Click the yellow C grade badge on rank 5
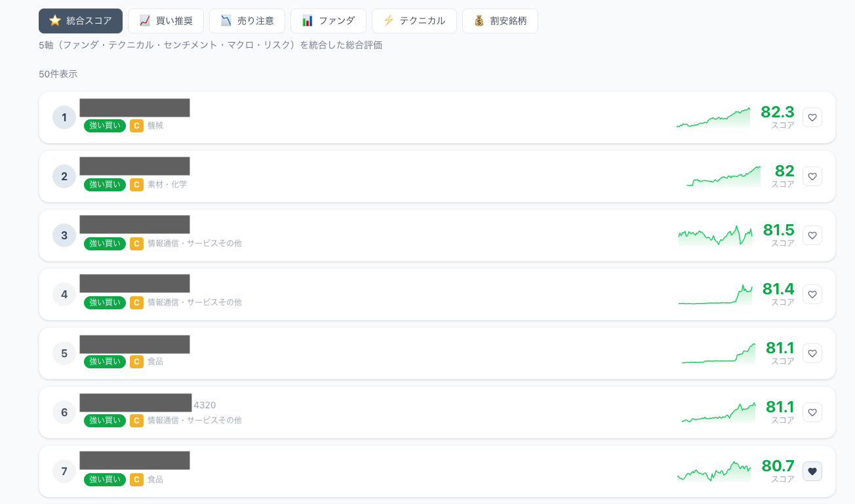 point(136,362)
